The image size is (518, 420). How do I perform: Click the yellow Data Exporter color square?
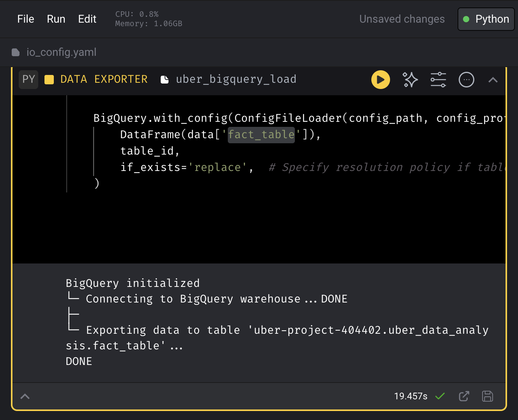point(49,80)
